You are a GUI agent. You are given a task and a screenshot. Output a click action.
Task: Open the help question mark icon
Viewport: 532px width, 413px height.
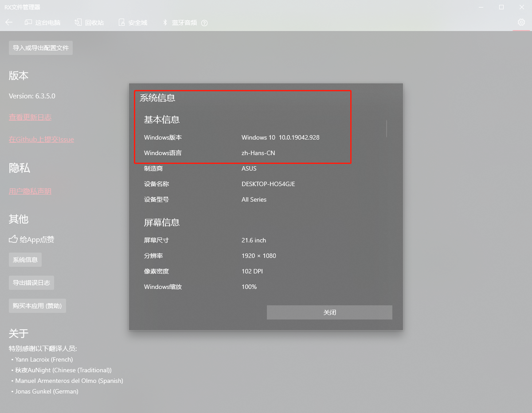tap(204, 23)
